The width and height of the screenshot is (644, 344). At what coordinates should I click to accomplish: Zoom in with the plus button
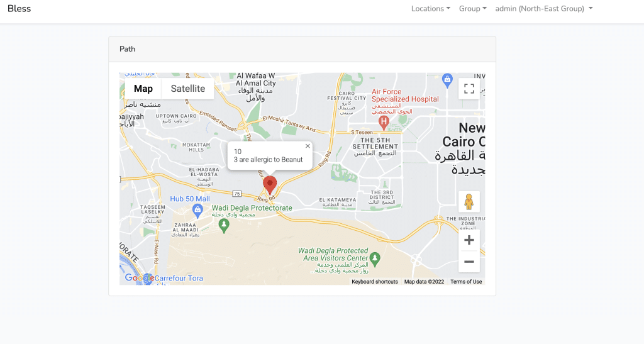[x=469, y=240]
